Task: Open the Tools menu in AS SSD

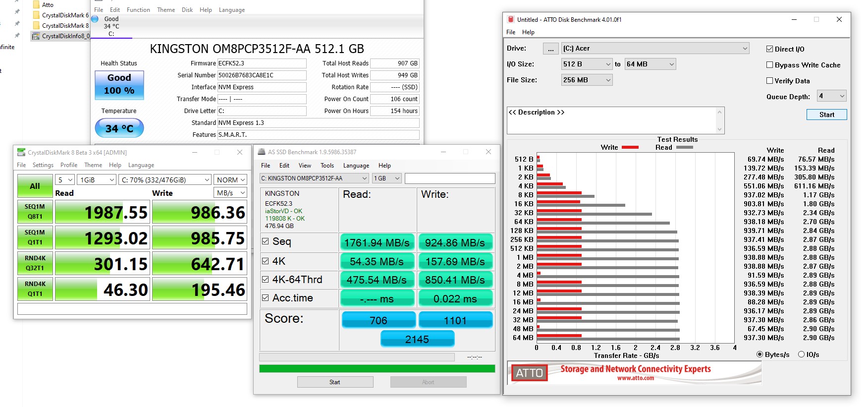Action: (327, 166)
